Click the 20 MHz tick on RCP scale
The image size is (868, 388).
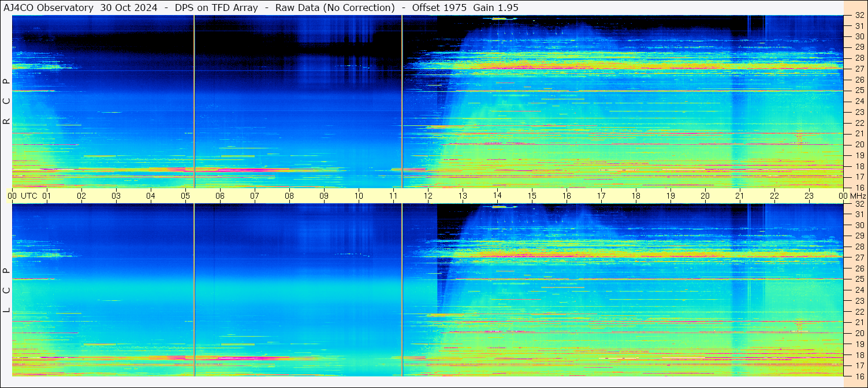coord(859,144)
